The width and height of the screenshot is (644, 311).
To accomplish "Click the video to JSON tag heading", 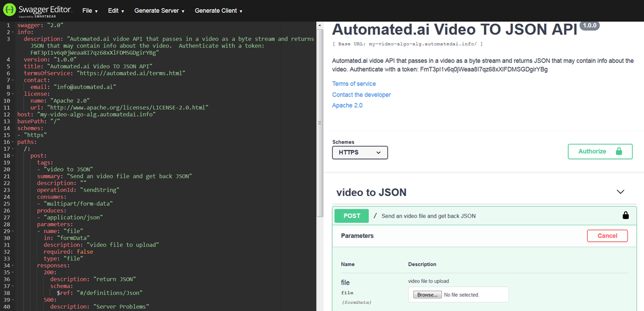I will coord(371,193).
